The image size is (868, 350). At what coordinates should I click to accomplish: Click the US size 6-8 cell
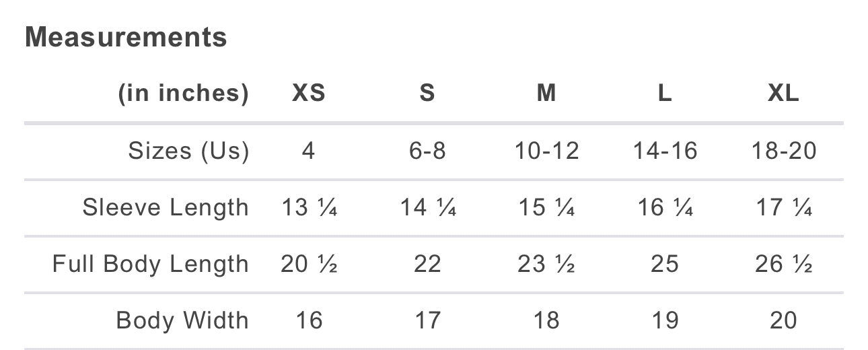tap(427, 151)
